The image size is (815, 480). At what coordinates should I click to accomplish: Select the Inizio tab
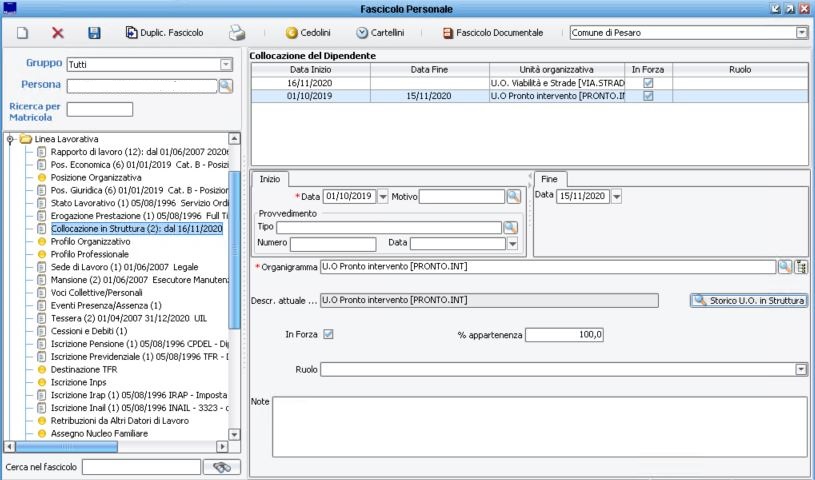269,178
